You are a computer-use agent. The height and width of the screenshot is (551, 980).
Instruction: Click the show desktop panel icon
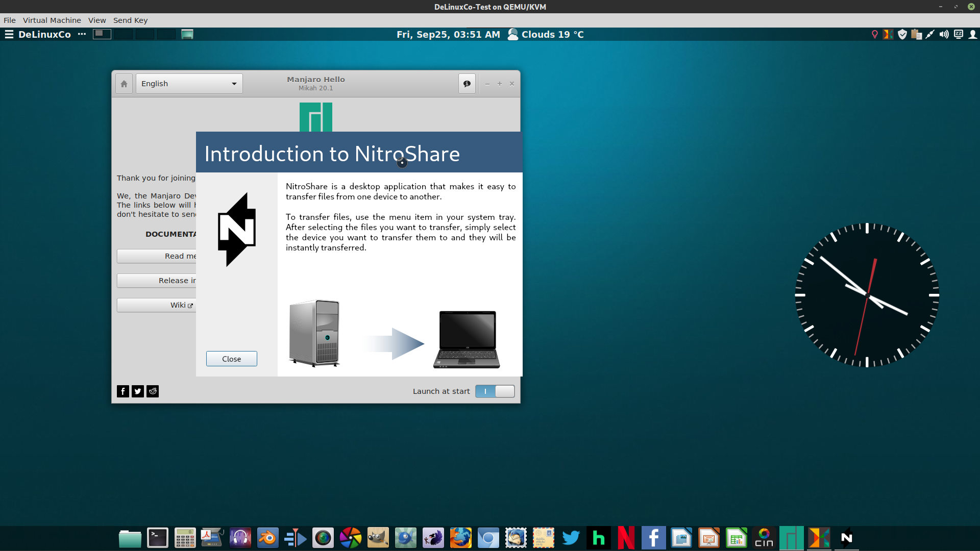(x=187, y=34)
